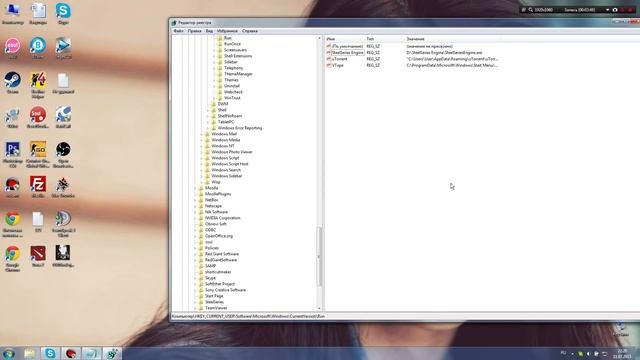Expand the Sony Creative Software key arrow
Screen dimensions: 640x360
point(195,290)
